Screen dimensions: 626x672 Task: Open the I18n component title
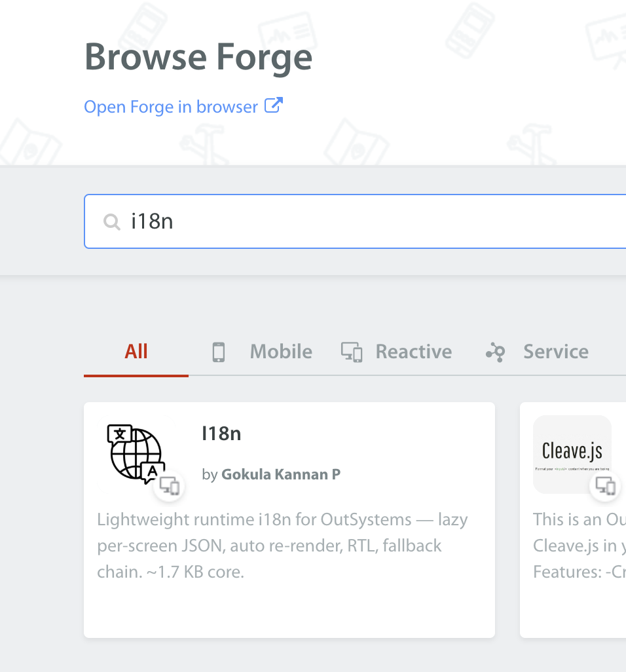221,434
